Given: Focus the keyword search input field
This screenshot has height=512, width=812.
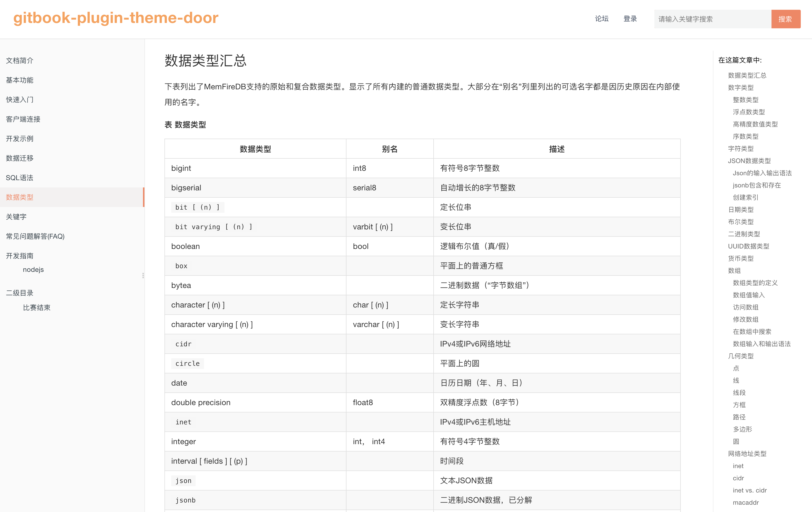Looking at the screenshot, I should [712, 19].
